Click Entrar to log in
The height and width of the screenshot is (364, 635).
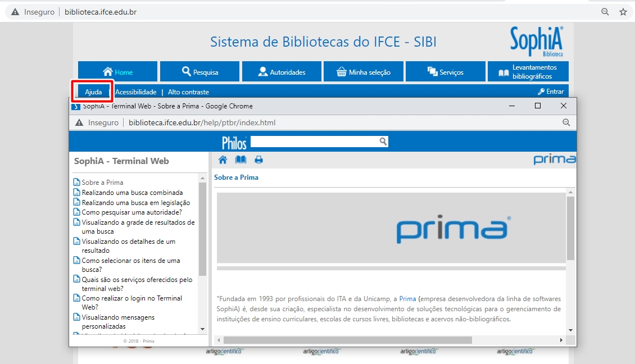pyautogui.click(x=550, y=92)
